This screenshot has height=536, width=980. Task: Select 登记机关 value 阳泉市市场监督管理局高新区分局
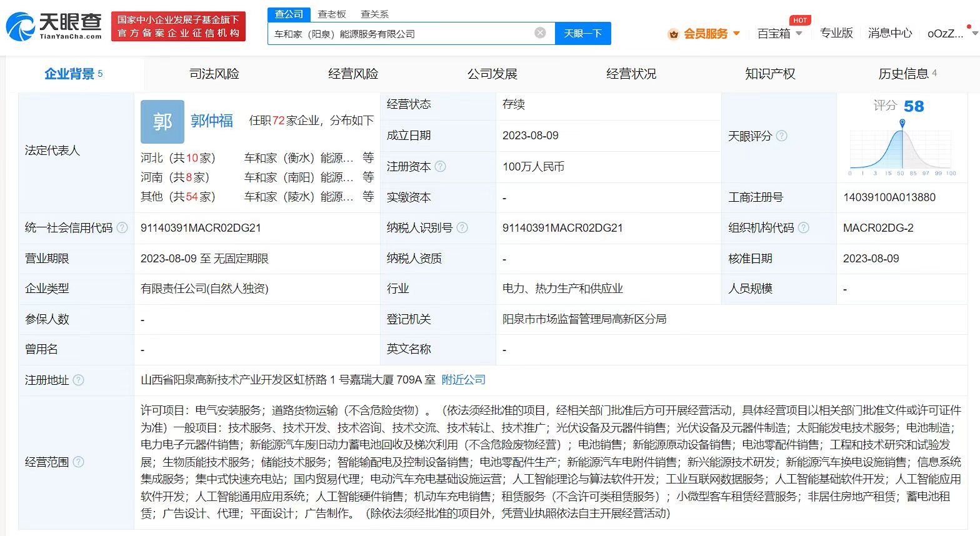click(584, 319)
